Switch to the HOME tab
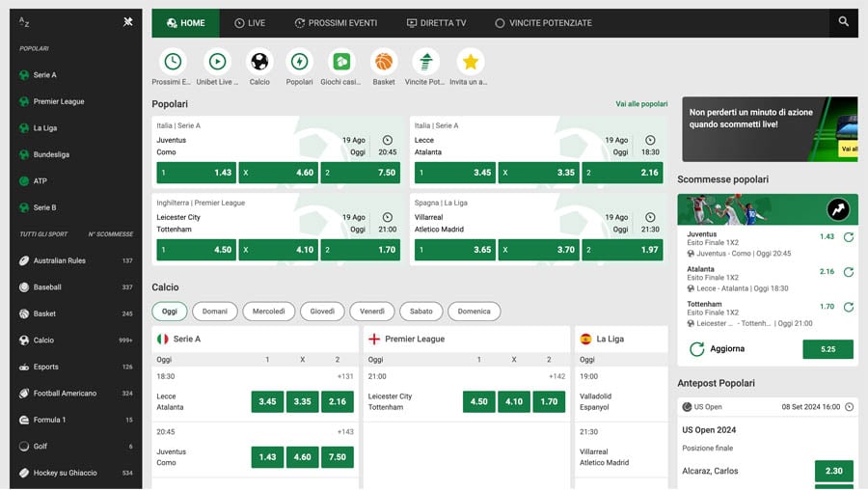 click(x=185, y=23)
